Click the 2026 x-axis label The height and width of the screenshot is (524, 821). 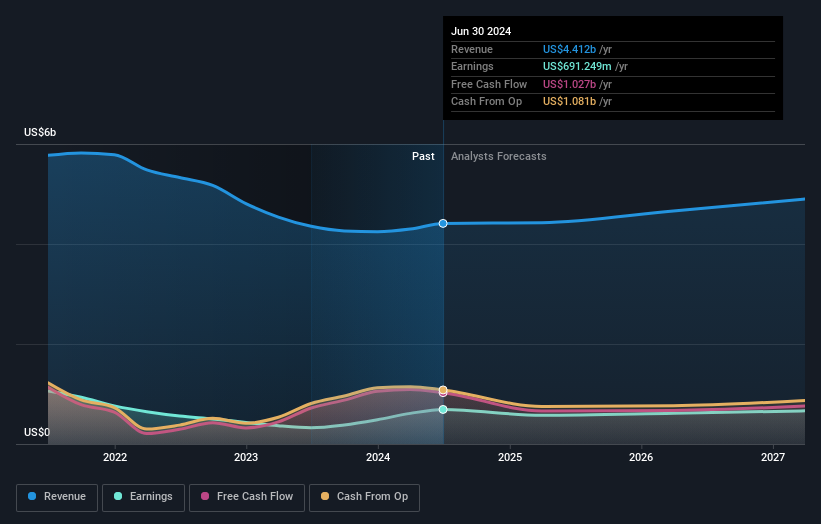[x=641, y=458]
